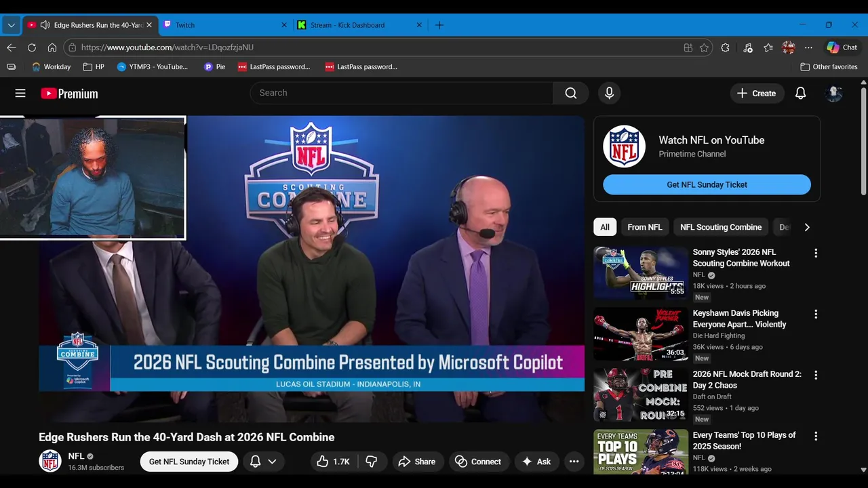868x488 pixels.
Task: Switch to Stream - Kick Dashboard tab
Action: click(x=359, y=25)
